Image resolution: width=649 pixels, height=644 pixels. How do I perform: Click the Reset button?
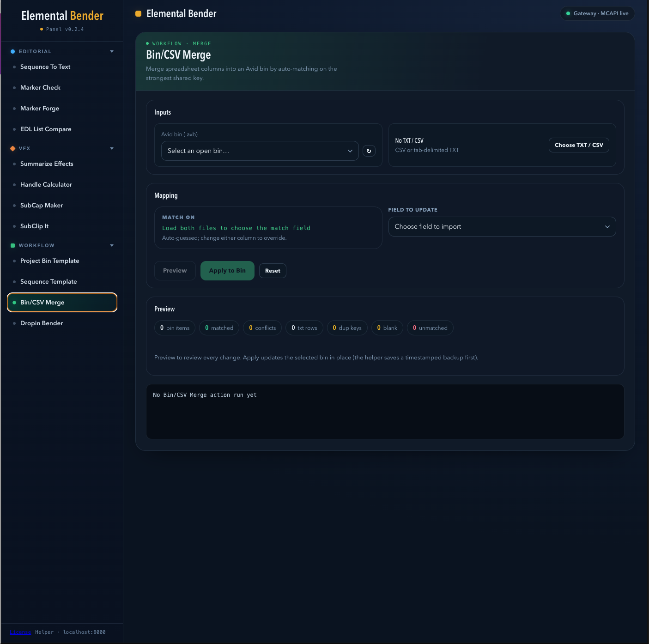click(x=273, y=271)
